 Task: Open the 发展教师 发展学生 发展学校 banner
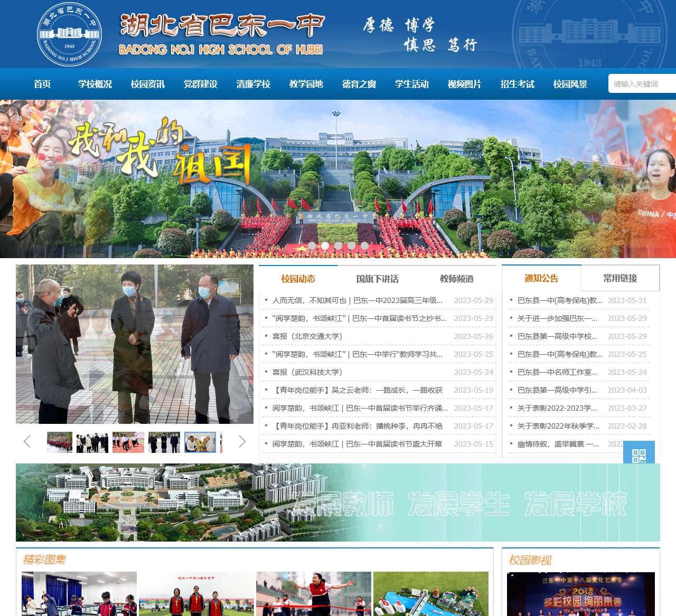point(338,503)
